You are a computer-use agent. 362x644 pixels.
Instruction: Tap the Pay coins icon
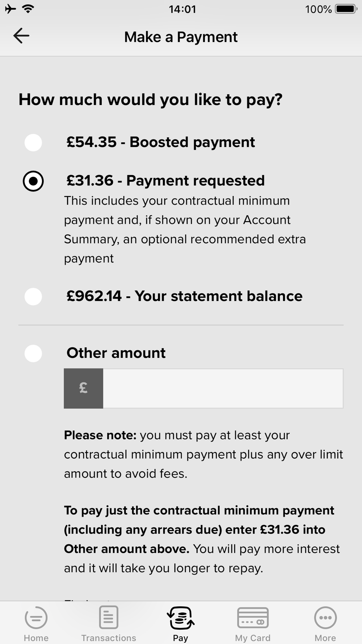point(181,618)
